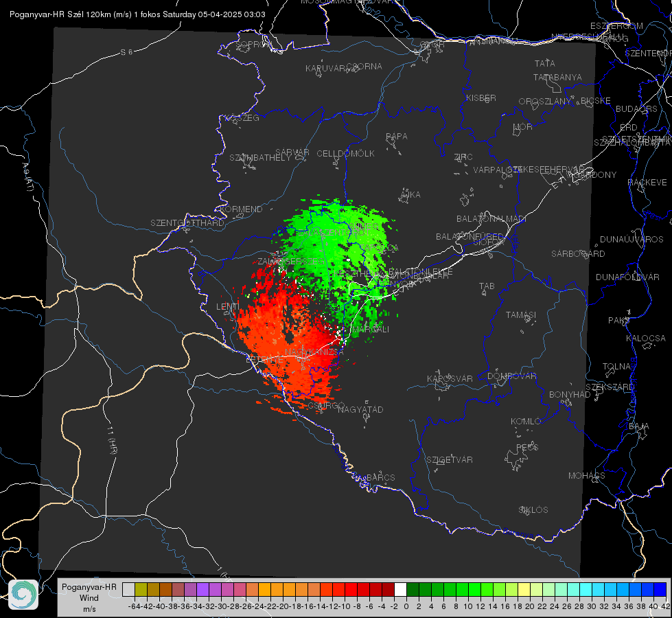Click the '0' legend value

point(406,606)
